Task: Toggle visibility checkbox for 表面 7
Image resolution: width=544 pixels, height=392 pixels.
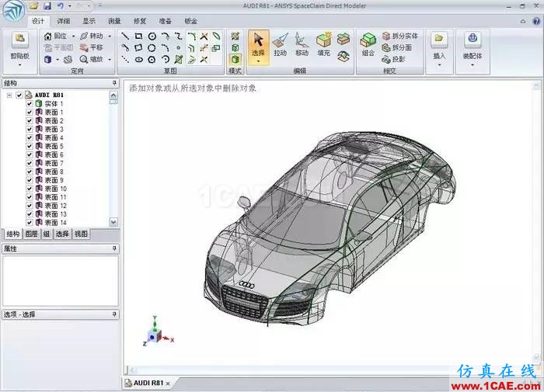Action: [x=30, y=163]
